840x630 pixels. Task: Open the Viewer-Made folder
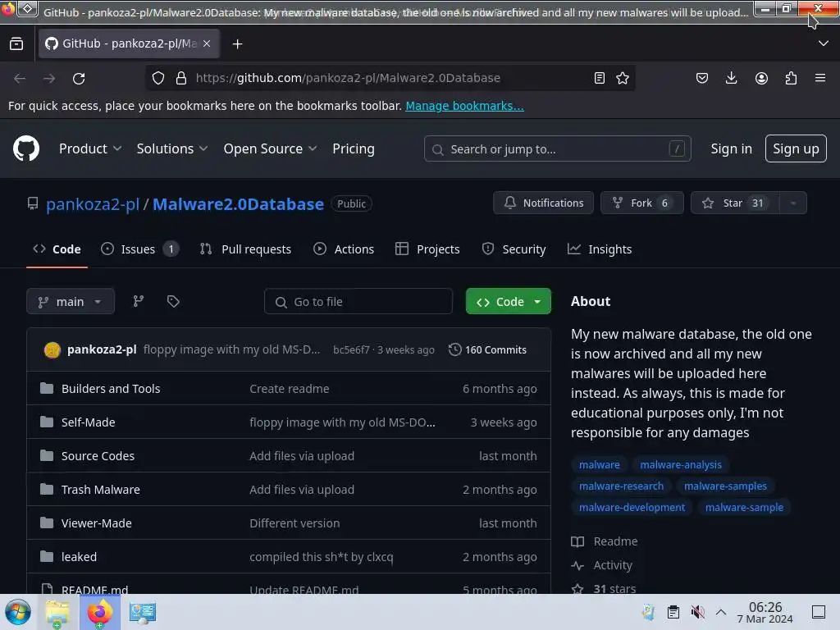coord(97,523)
